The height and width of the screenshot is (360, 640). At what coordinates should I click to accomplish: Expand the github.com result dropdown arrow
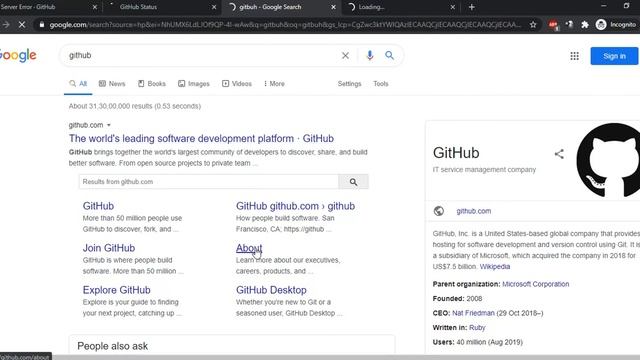(109, 125)
